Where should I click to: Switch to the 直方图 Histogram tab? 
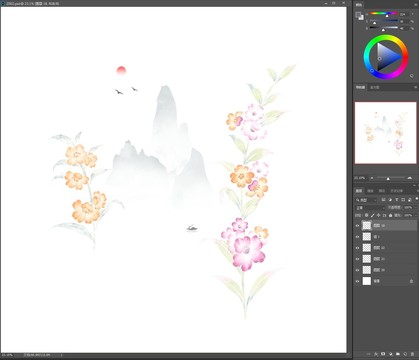point(375,87)
